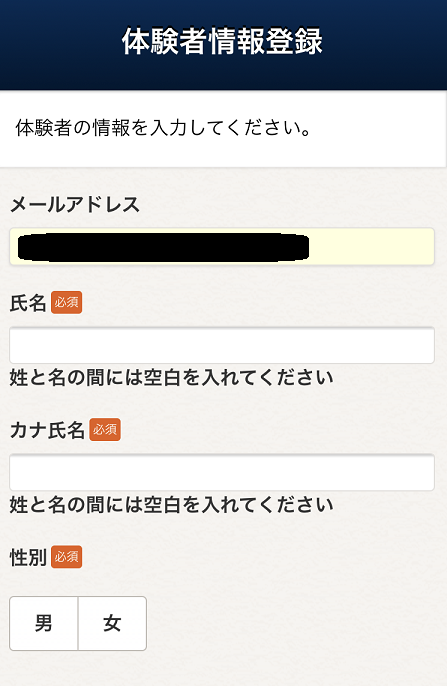
Task: Focus the カナ氏名 input field
Action: (222, 472)
